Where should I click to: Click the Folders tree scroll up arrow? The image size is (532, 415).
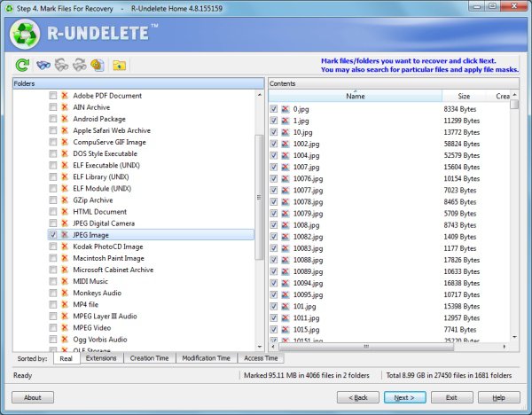tap(260, 95)
